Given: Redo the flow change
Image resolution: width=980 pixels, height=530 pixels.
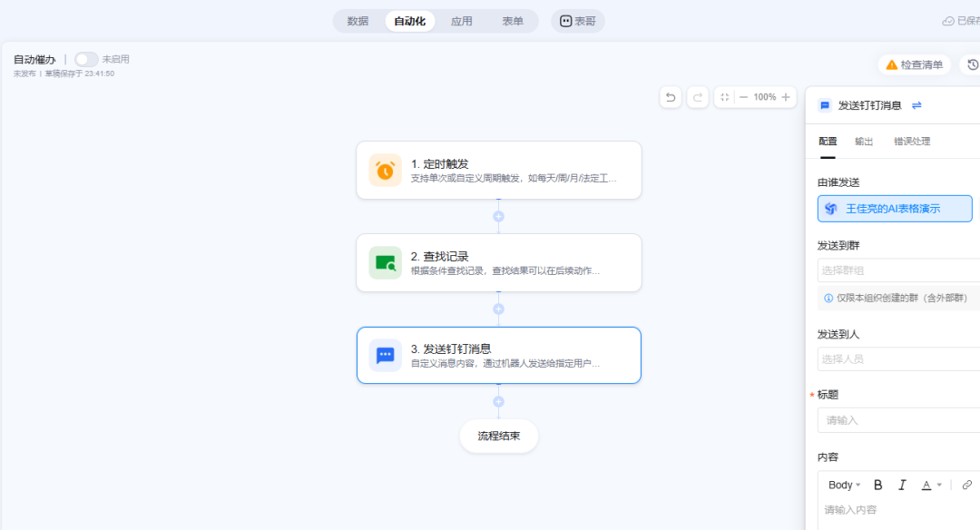Looking at the screenshot, I should coord(698,97).
